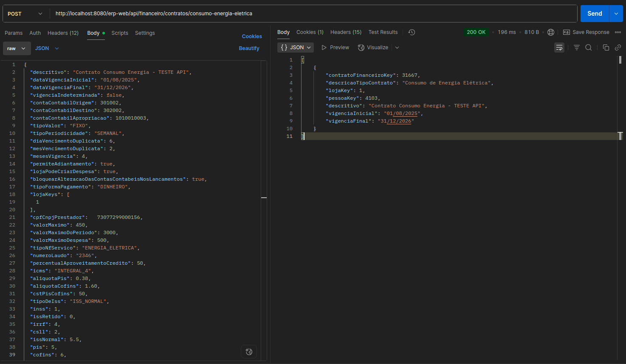Click the 196 ms response time
Image resolution: width=626 pixels, height=364 pixels.
[507, 32]
